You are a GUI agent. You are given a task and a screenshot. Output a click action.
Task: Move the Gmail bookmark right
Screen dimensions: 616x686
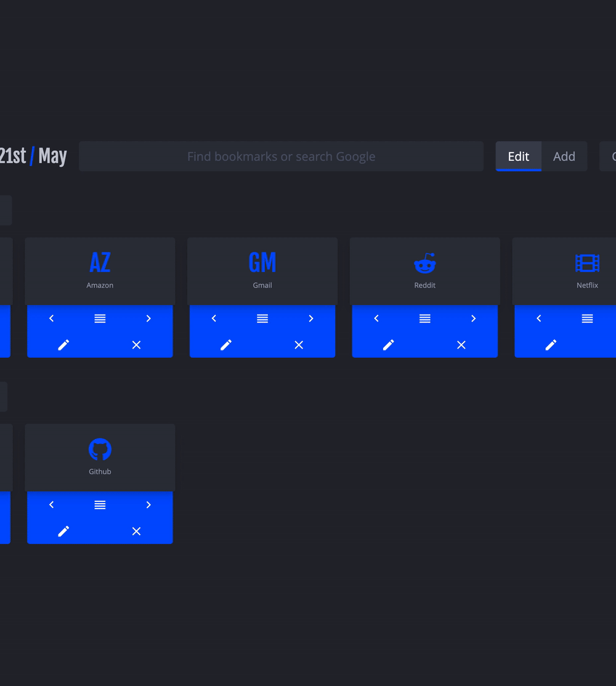click(311, 318)
